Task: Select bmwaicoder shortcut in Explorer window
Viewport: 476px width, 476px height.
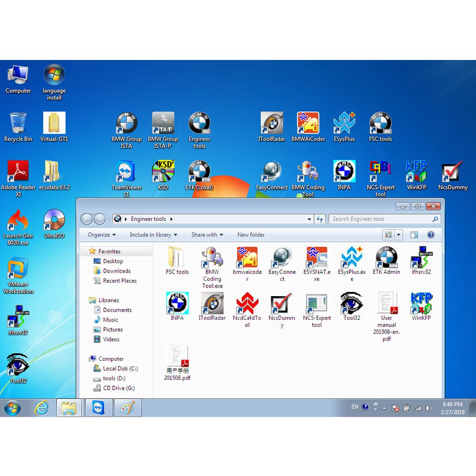Action: (x=247, y=264)
